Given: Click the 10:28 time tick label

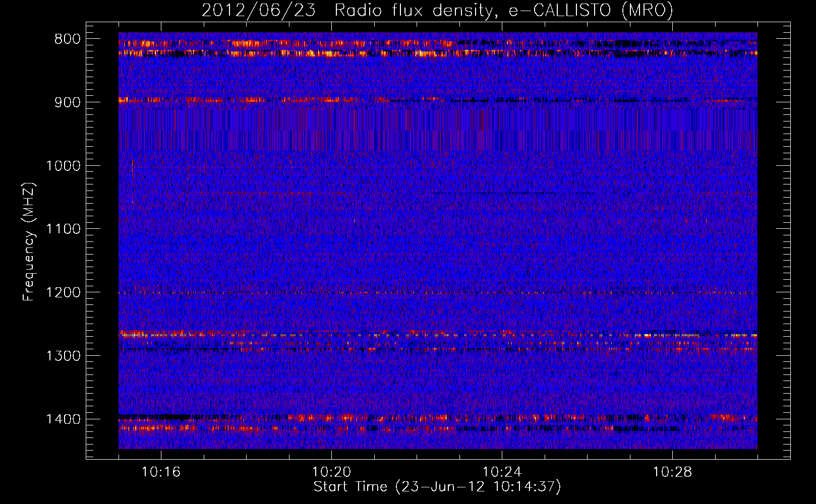Looking at the screenshot, I should (x=672, y=472).
